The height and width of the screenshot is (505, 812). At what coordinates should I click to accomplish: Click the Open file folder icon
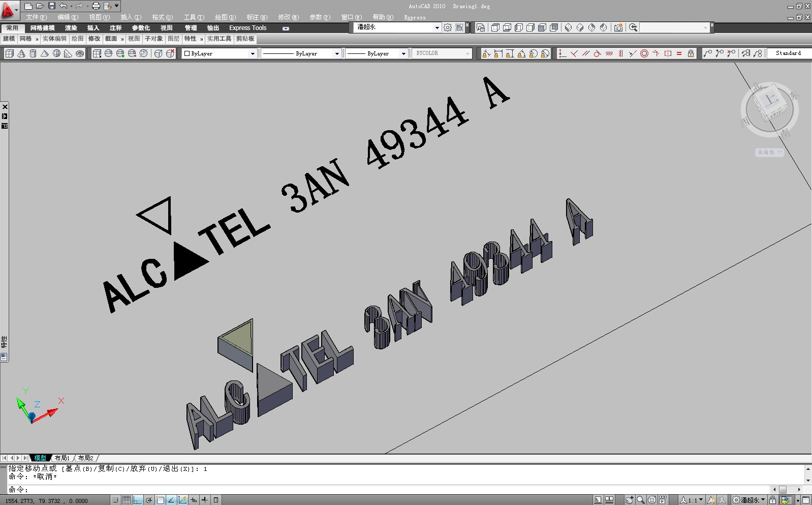[x=40, y=6]
